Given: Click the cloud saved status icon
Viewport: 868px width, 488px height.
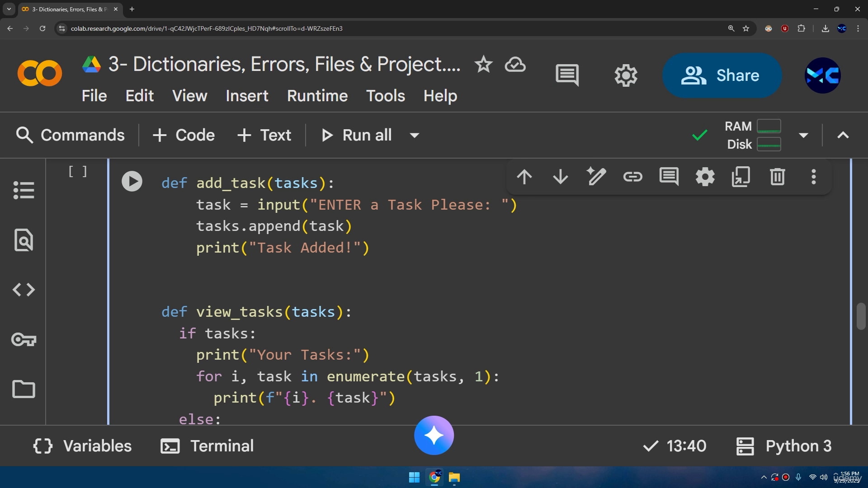Looking at the screenshot, I should tap(515, 65).
